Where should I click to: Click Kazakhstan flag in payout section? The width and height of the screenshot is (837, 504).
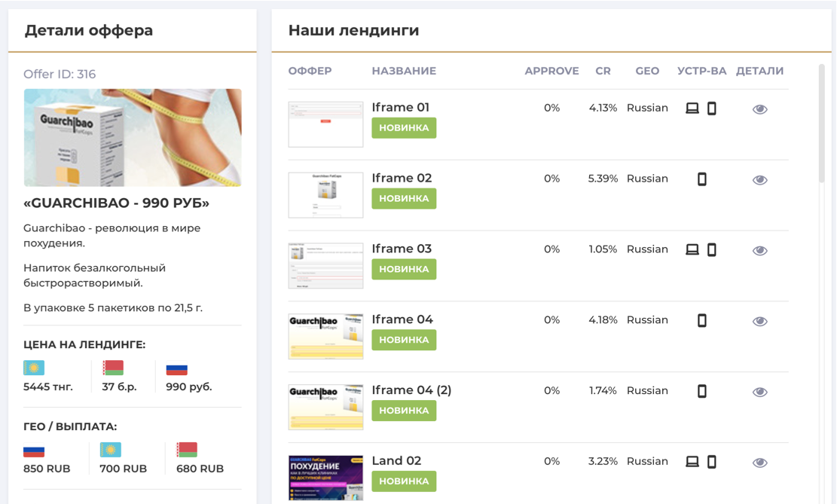[110, 451]
